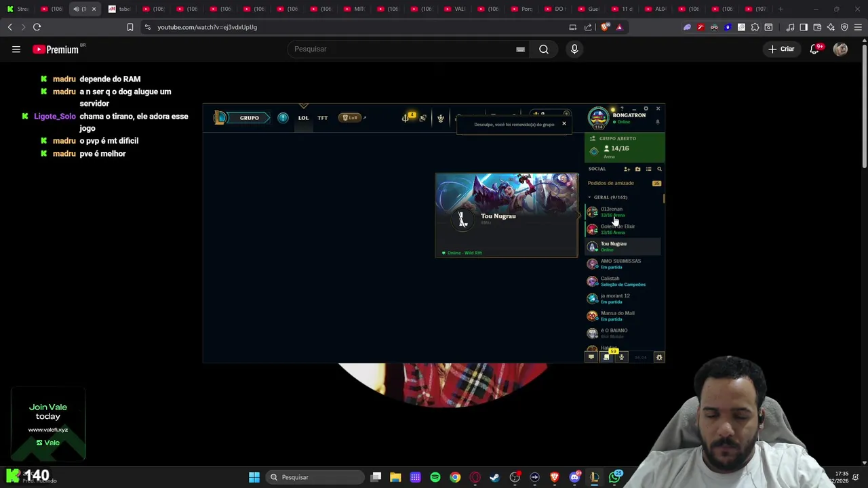
Task: Select friend AMO SUBMISSAS
Action: coord(624,264)
